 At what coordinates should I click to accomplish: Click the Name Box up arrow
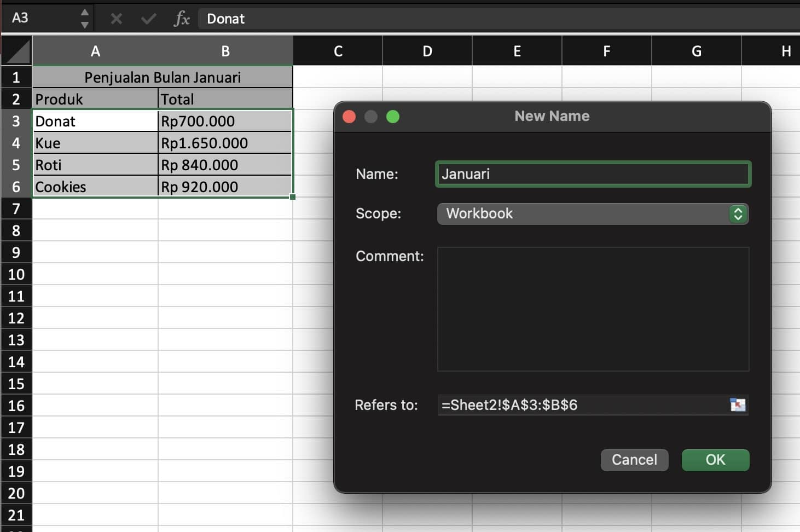(x=84, y=11)
